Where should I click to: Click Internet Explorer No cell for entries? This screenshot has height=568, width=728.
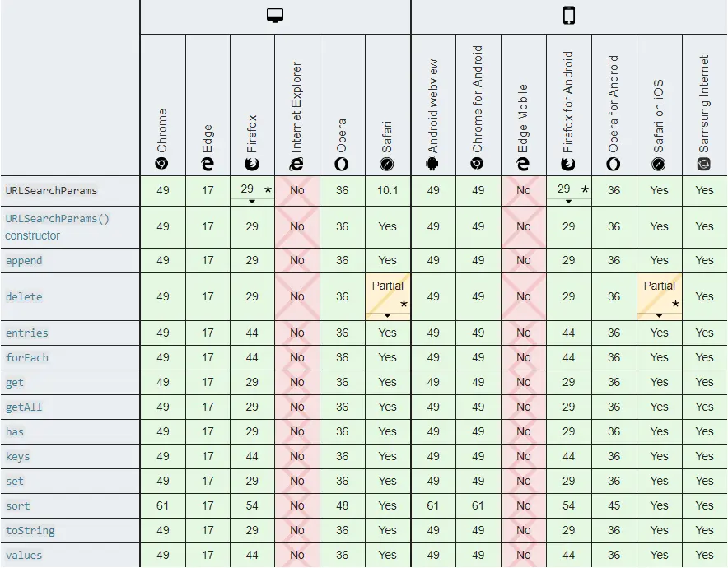[297, 333]
